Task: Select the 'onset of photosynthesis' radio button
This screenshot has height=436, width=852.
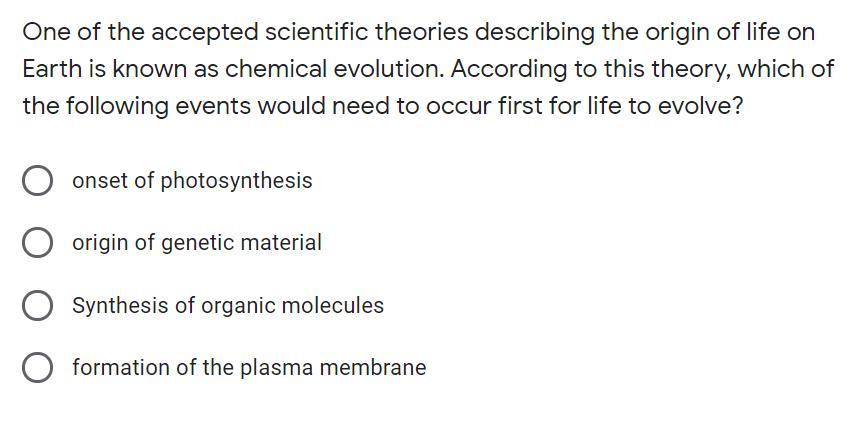Action: 37,181
